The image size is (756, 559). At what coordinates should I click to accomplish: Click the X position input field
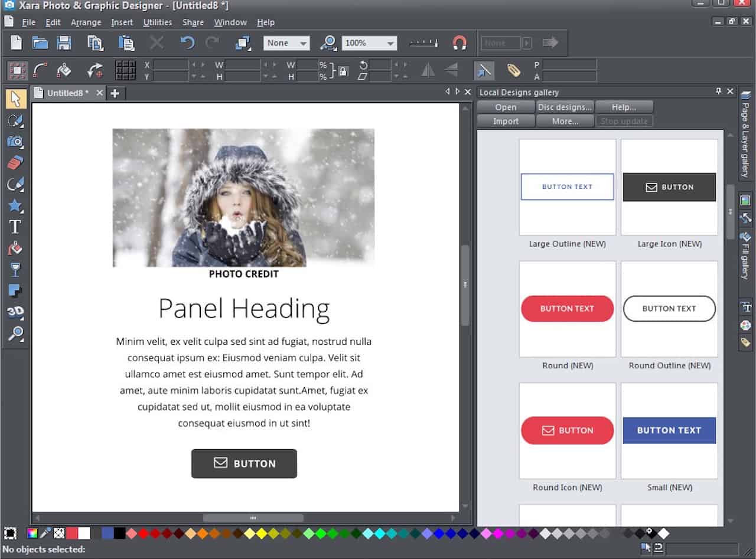click(x=171, y=65)
